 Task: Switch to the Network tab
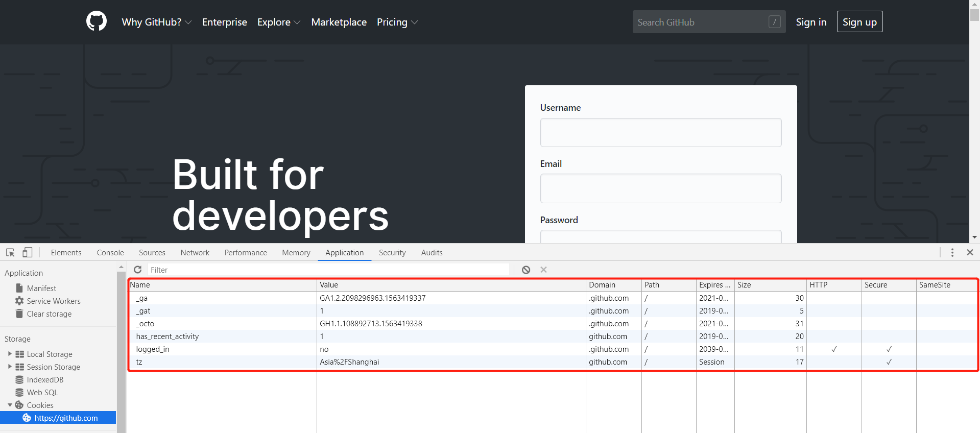pos(195,252)
